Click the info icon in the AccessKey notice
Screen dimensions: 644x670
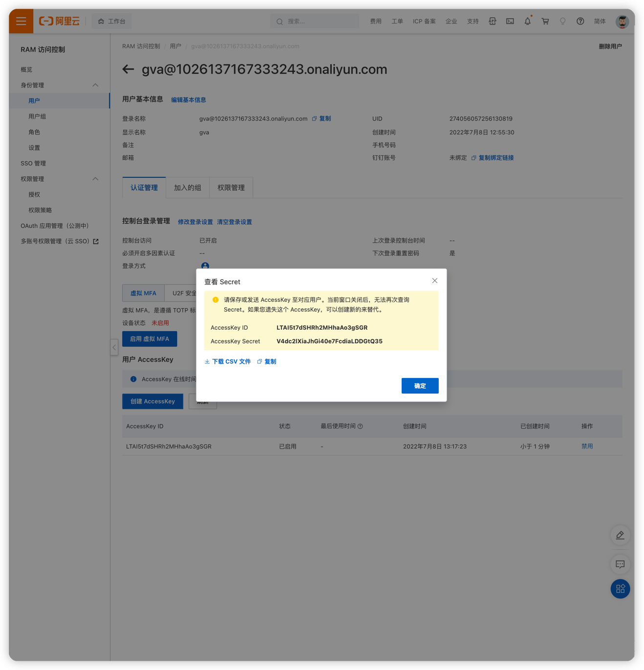133,379
